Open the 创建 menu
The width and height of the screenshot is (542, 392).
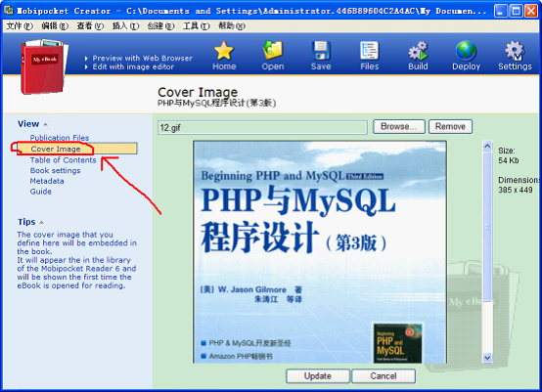[x=160, y=25]
